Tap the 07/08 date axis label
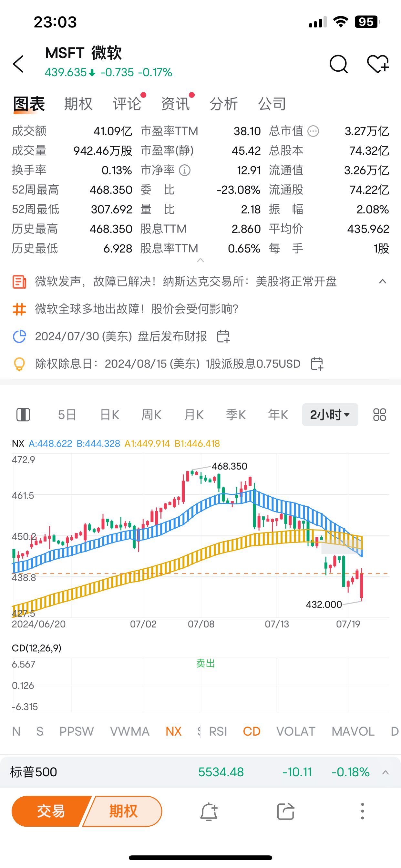The height and width of the screenshot is (868, 401). [x=201, y=624]
